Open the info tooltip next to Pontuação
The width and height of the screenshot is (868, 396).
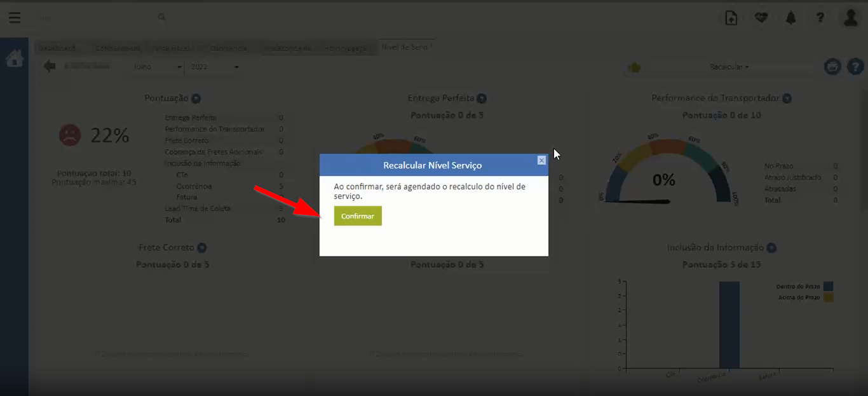tap(196, 98)
